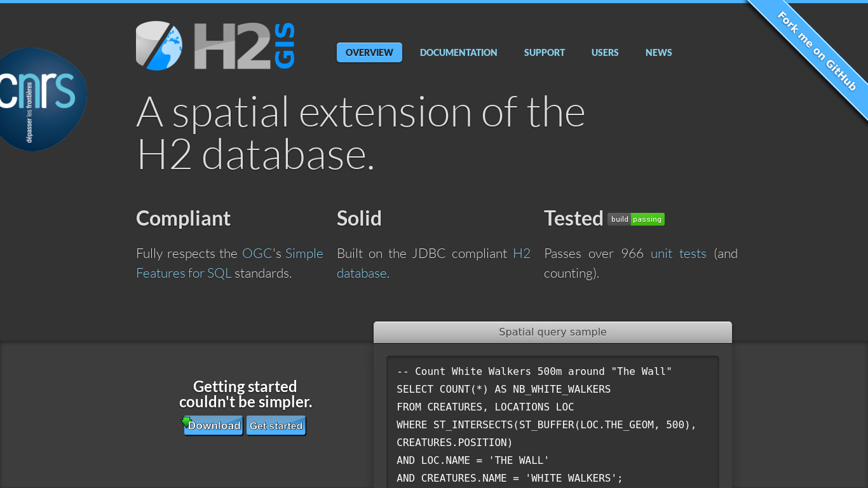Click the SELECT COUNT(*) code line
868x488 pixels.
point(504,389)
